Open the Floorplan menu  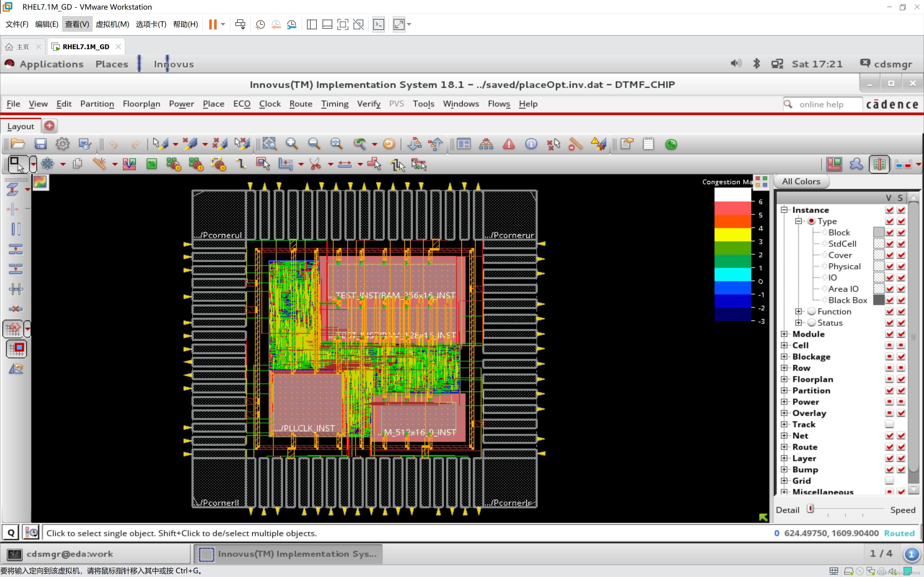tap(141, 104)
